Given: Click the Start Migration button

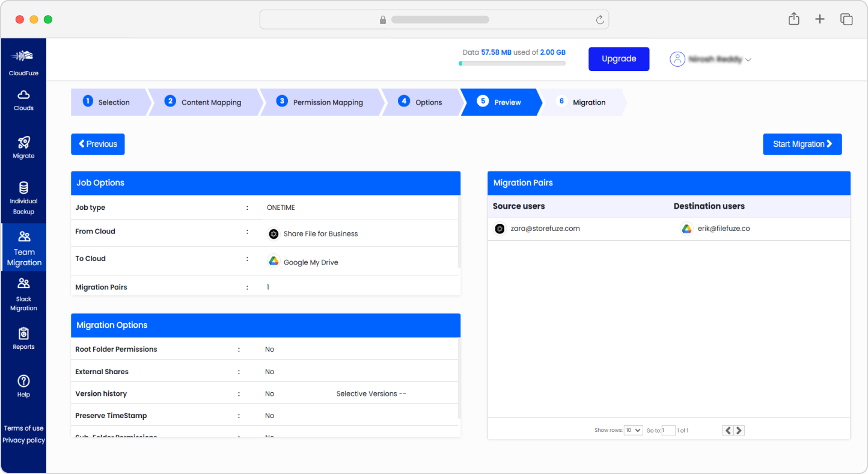Looking at the screenshot, I should (x=802, y=144).
